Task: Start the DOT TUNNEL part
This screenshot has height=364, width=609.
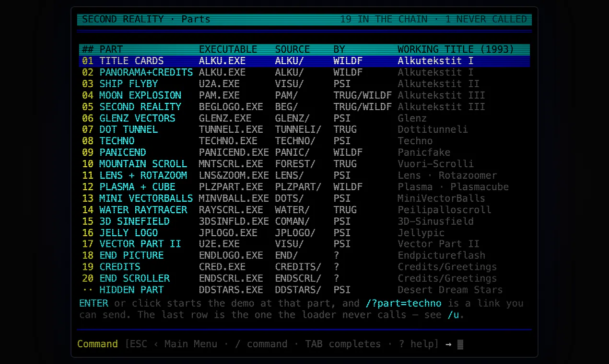Action: (x=304, y=130)
